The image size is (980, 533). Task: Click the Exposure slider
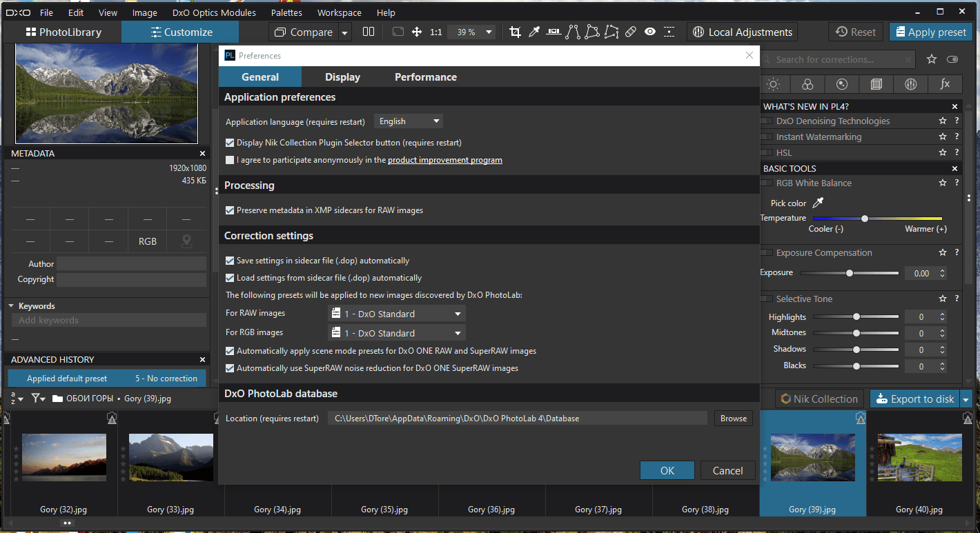click(x=849, y=273)
